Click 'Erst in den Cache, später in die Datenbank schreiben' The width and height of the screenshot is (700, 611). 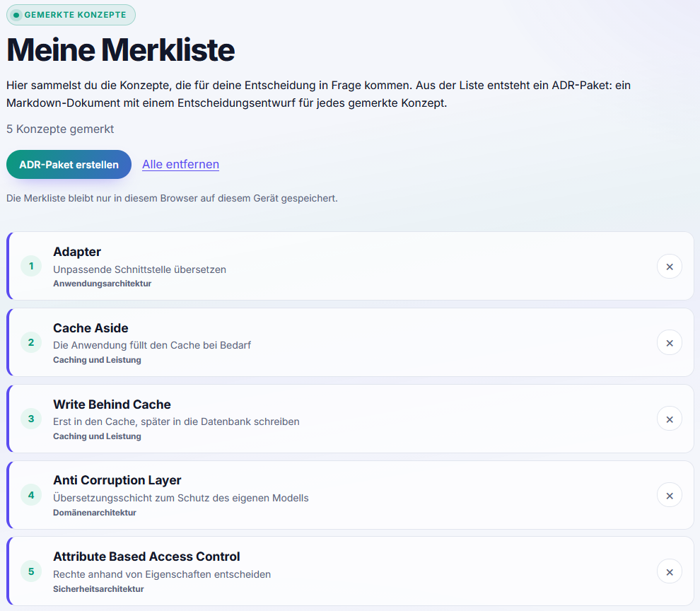tap(176, 421)
